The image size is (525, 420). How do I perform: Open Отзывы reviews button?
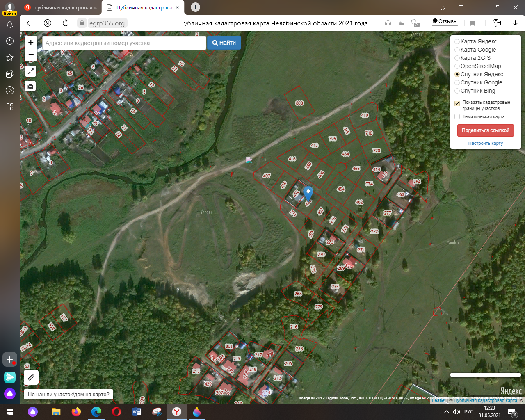[445, 21]
